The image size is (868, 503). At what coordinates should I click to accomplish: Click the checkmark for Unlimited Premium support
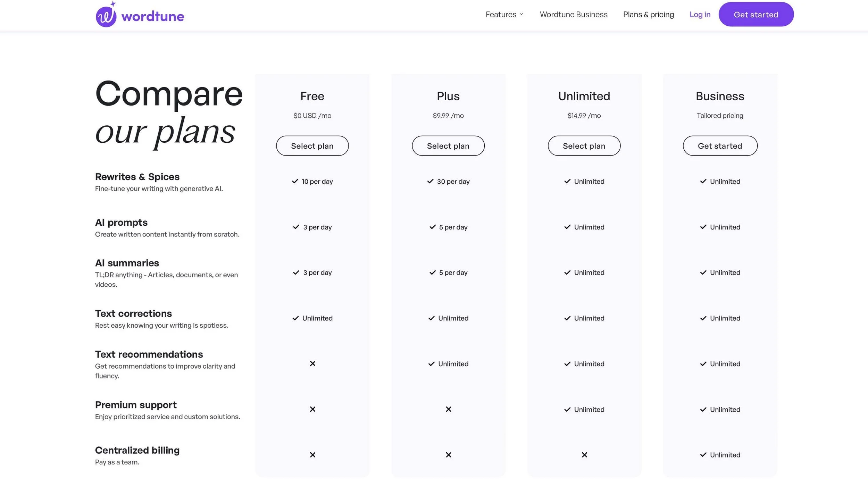click(567, 410)
